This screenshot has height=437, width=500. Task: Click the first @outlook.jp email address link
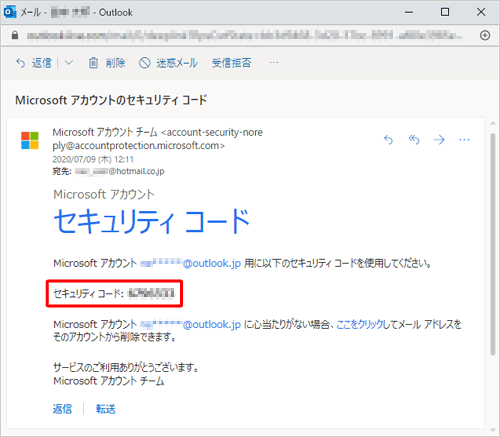click(x=190, y=263)
